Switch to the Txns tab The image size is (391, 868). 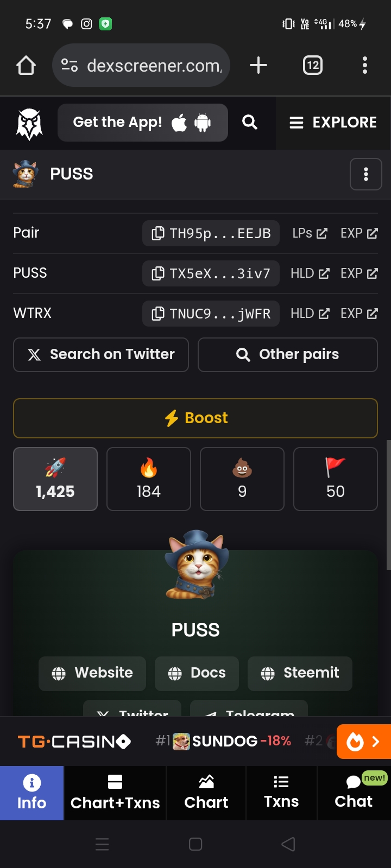[281, 793]
